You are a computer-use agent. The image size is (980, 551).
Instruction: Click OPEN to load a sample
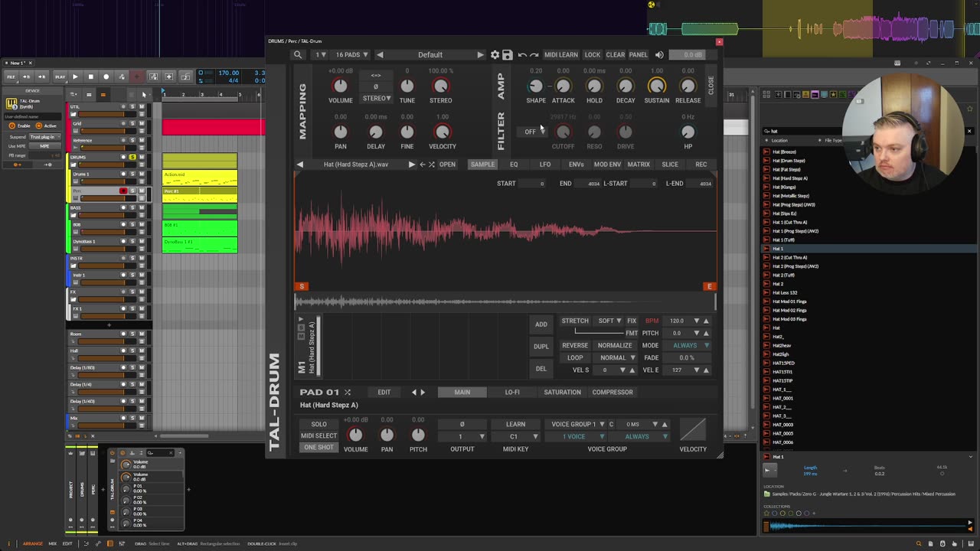coord(447,165)
